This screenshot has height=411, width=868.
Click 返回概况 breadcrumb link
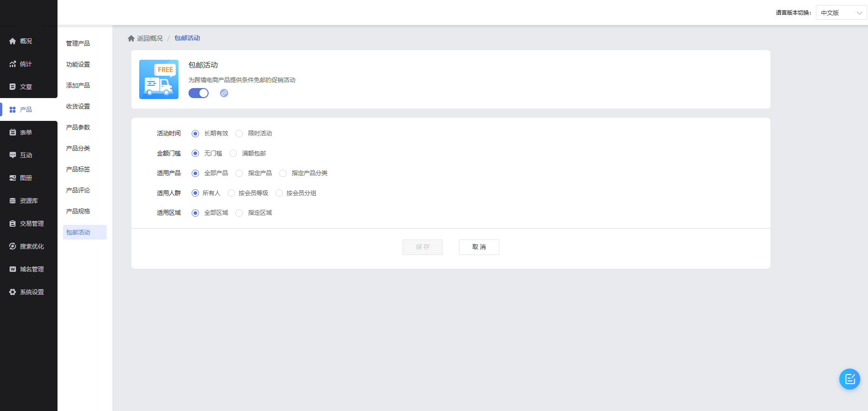coord(150,38)
